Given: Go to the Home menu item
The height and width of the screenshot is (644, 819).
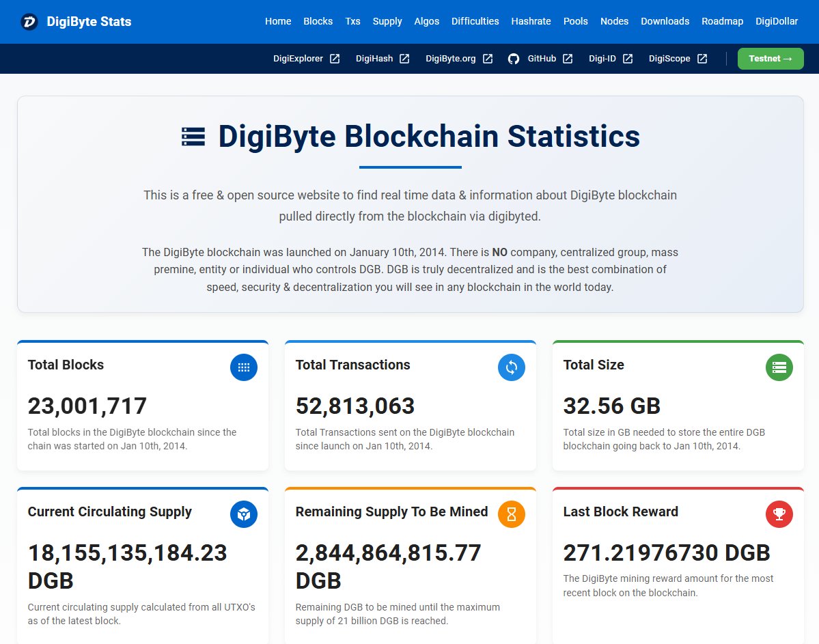Looking at the screenshot, I should (x=278, y=21).
